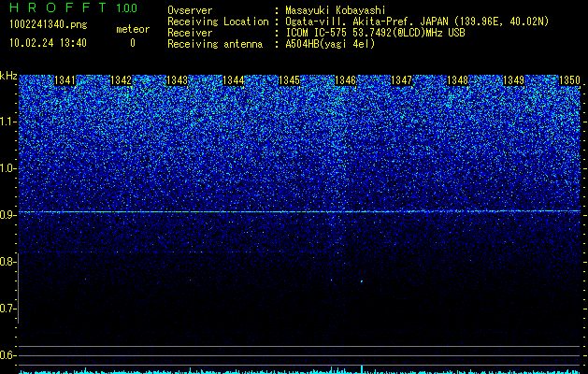Select receiver text ICOM IC-575 53.7492 MHz USB
This screenshot has width=588, height=374.
click(375, 33)
